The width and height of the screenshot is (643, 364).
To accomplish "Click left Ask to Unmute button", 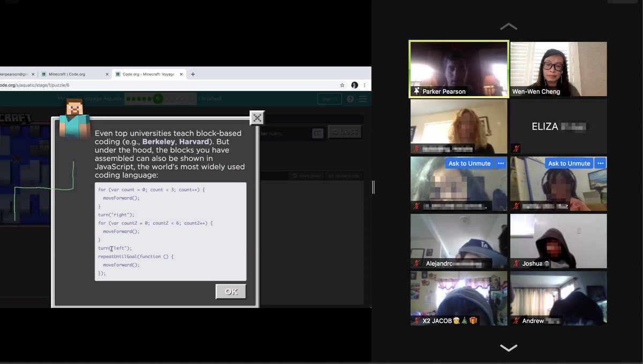I will tap(468, 163).
